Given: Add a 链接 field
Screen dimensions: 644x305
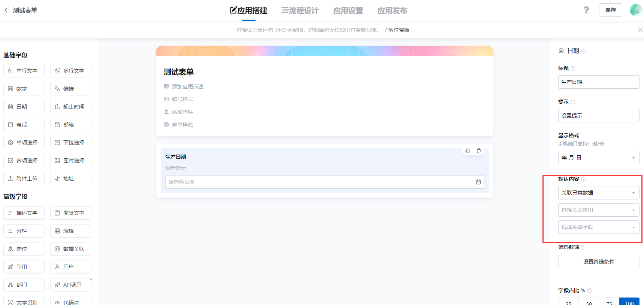Looking at the screenshot, I should (x=71, y=89).
